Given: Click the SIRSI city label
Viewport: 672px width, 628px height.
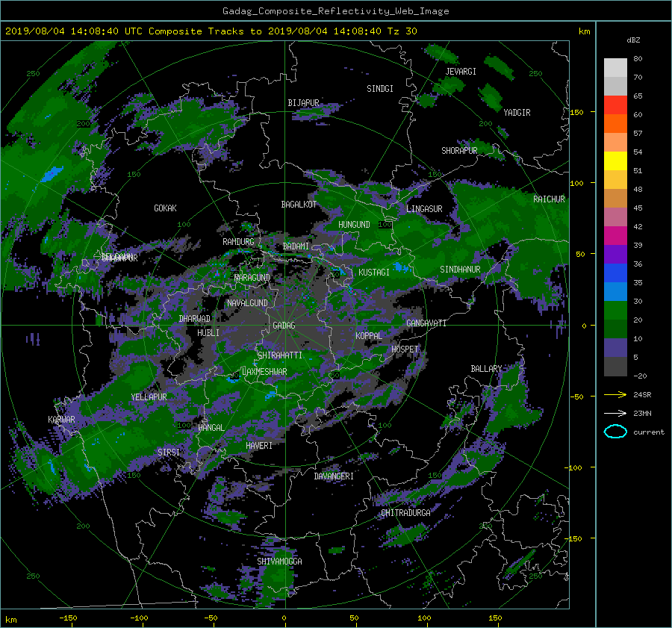Looking at the screenshot, I should point(169,453).
